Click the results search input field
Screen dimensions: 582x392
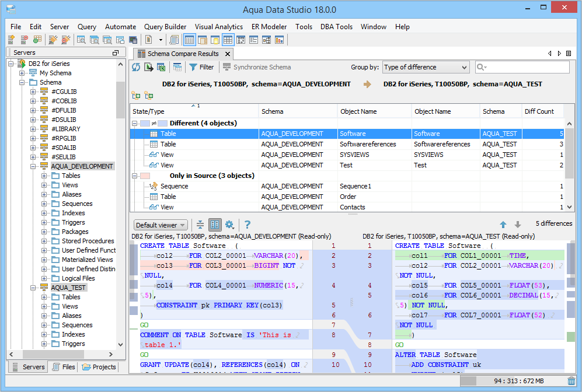[522, 67]
